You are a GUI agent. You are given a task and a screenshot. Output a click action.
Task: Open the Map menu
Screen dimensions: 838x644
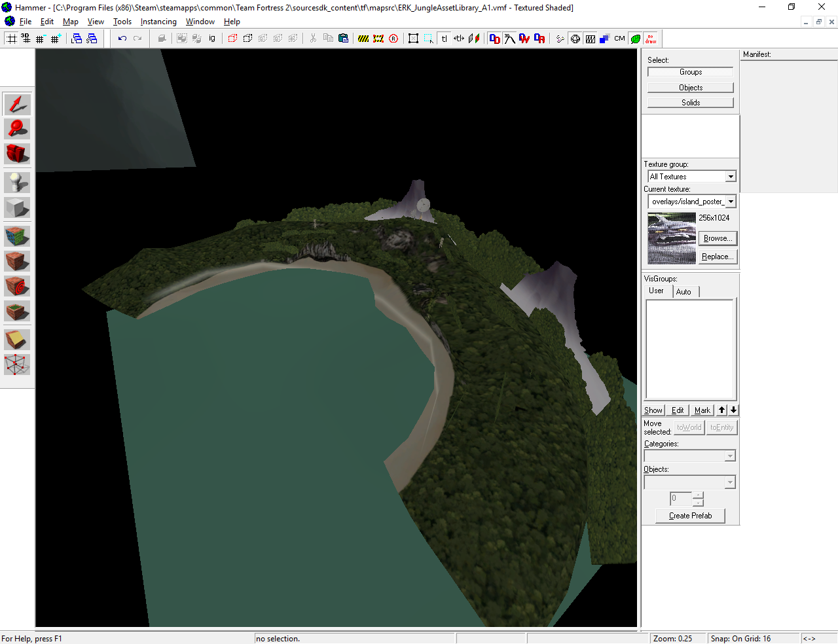coord(71,22)
